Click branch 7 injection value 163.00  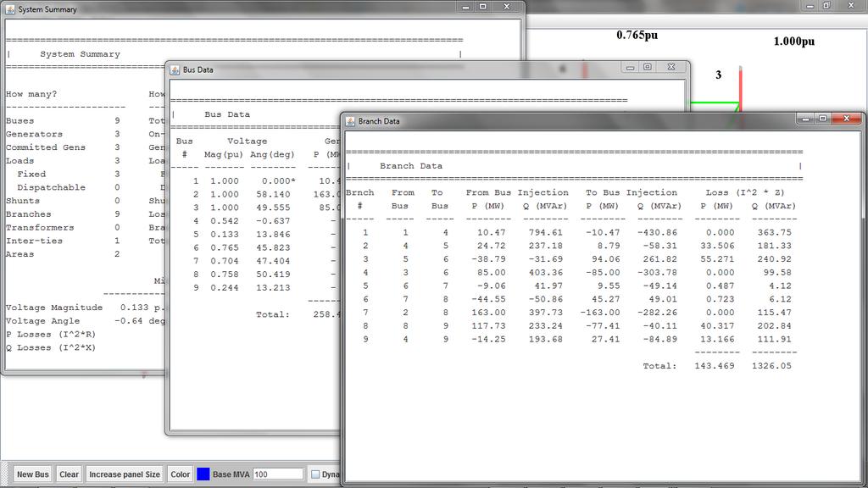point(487,313)
